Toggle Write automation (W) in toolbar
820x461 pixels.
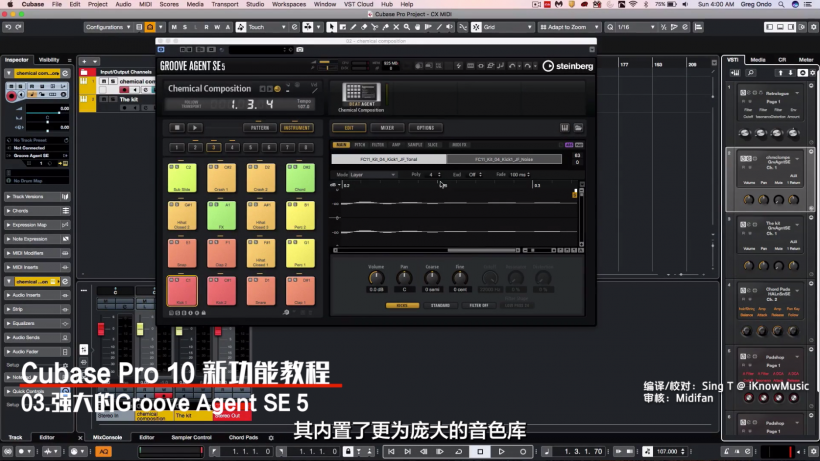(x=217, y=27)
